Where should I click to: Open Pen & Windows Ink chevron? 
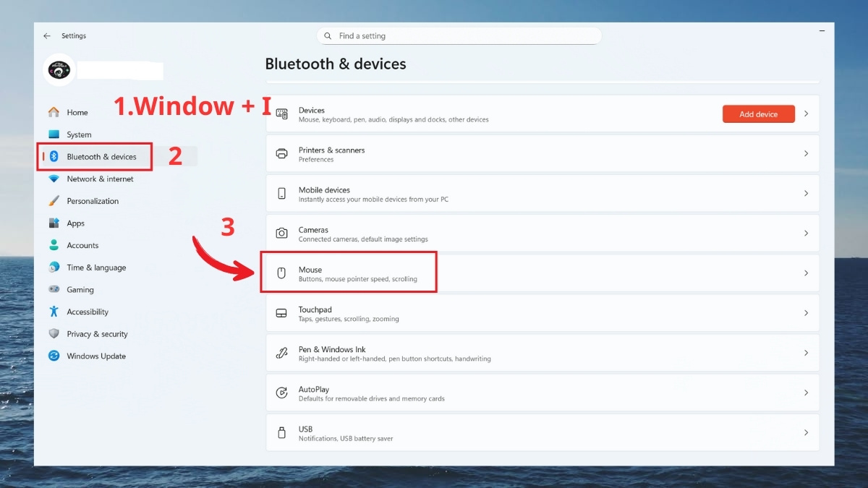pyautogui.click(x=806, y=353)
